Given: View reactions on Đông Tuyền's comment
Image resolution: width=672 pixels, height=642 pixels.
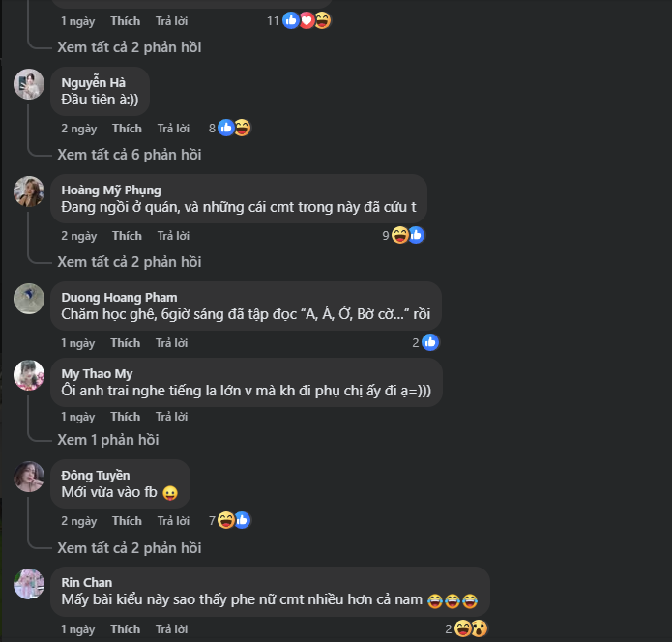Looking at the screenshot, I should [234, 520].
